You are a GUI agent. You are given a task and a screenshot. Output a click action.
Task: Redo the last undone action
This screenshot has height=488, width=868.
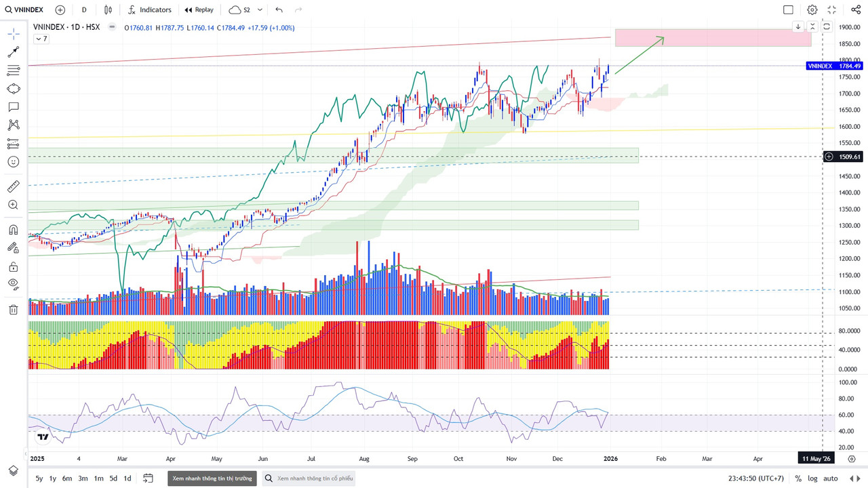click(298, 10)
